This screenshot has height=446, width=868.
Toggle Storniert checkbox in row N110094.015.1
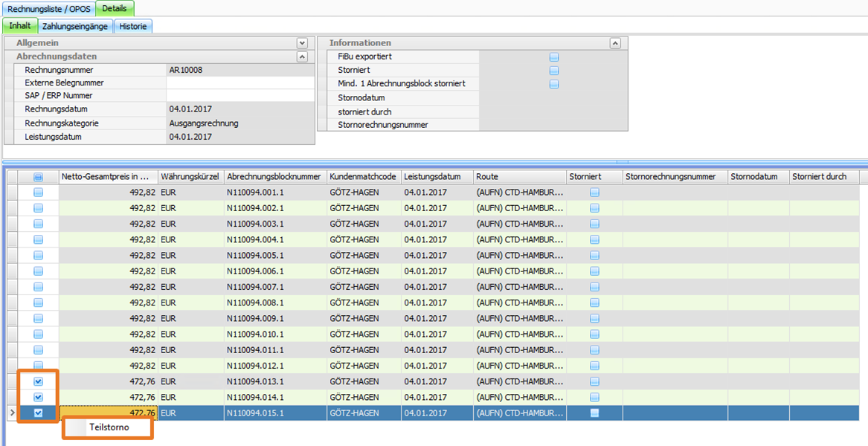[x=594, y=413]
